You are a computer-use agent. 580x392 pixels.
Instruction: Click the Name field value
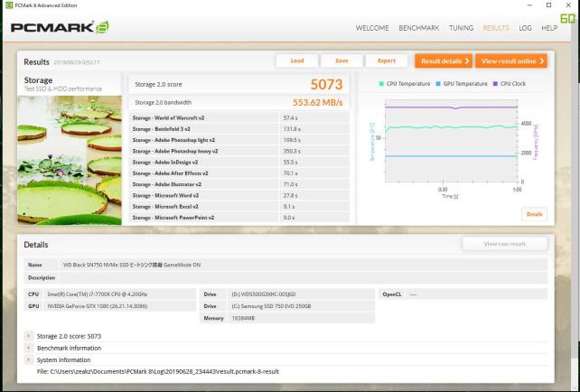point(304,265)
